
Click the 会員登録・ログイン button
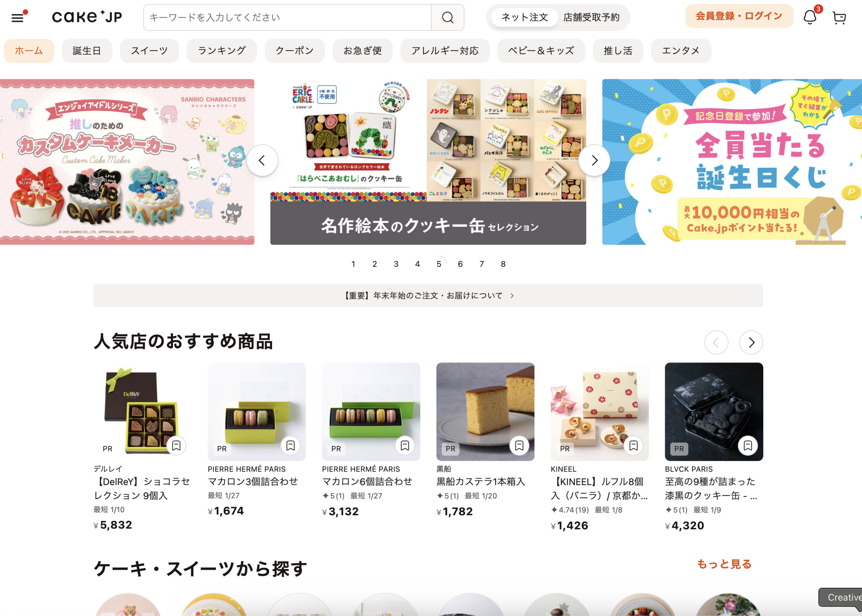(x=739, y=16)
